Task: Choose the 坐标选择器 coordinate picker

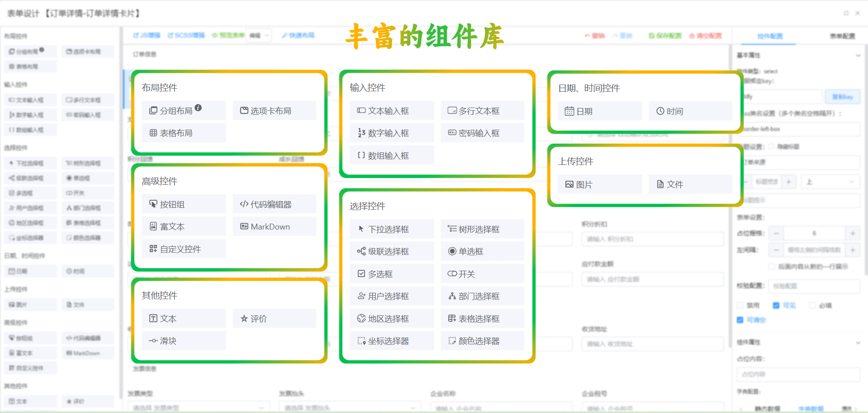Action: (x=391, y=341)
